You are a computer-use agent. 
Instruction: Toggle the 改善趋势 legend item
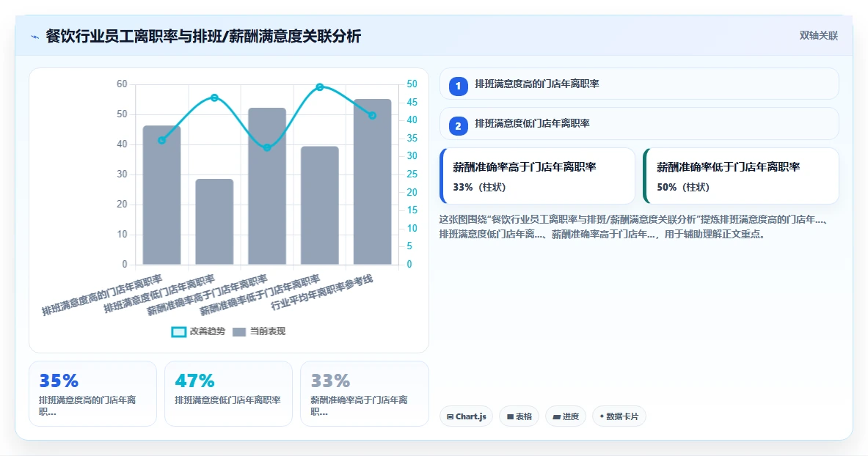[x=198, y=331]
